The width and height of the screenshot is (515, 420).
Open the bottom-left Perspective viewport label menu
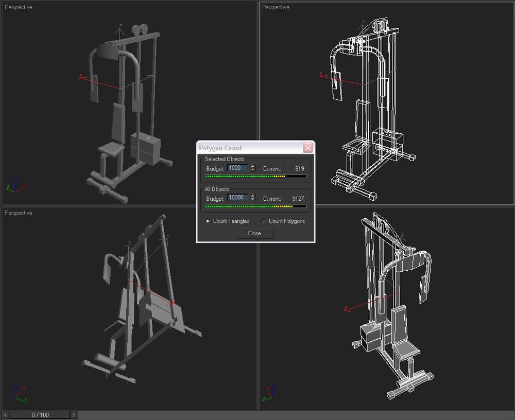click(x=19, y=213)
